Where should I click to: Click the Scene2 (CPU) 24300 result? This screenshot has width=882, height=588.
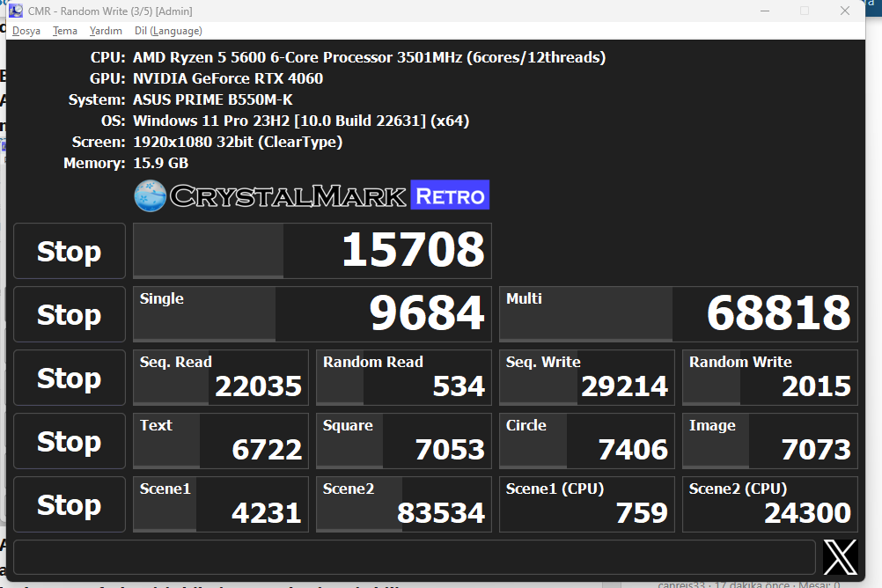tap(770, 504)
